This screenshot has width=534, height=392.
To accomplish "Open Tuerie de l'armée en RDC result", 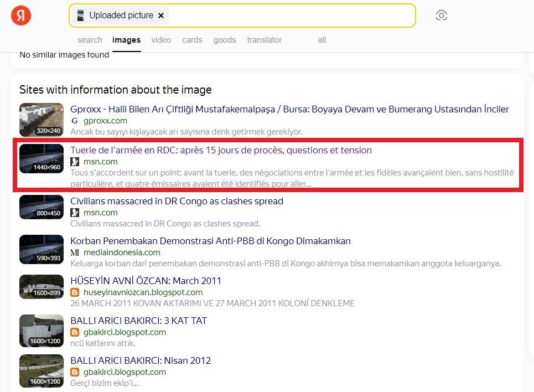I will pyautogui.click(x=221, y=150).
